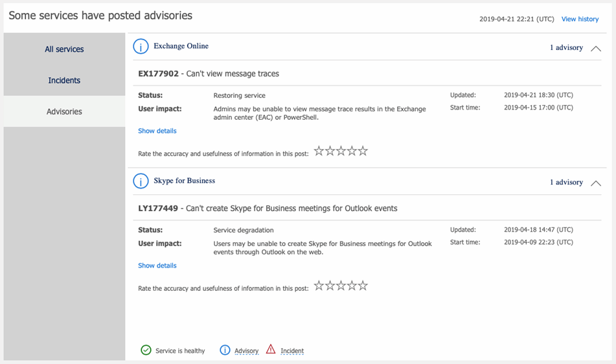Select the Advisories tab
This screenshot has width=616, height=364.
coord(64,111)
